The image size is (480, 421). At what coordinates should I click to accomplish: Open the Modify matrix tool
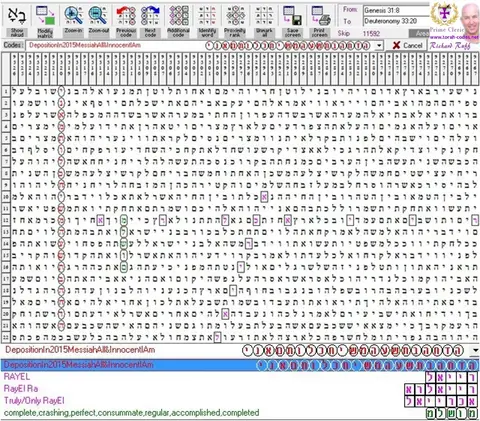point(45,16)
